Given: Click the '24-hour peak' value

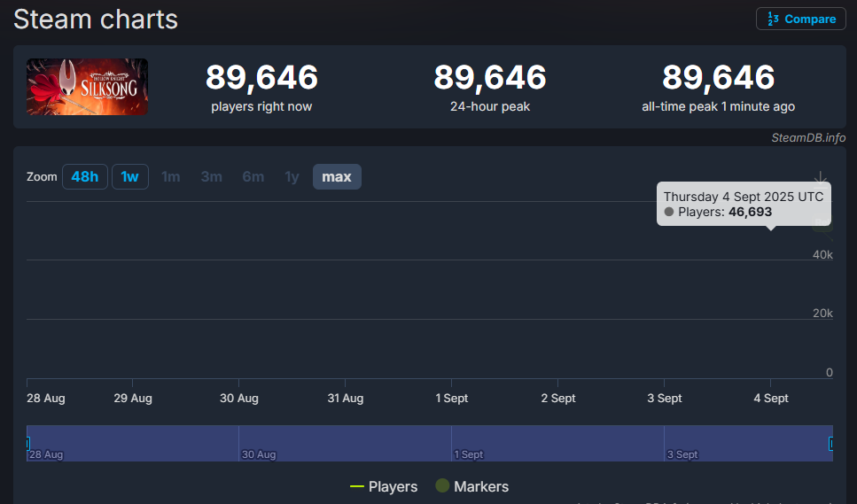Looking at the screenshot, I should coord(490,77).
